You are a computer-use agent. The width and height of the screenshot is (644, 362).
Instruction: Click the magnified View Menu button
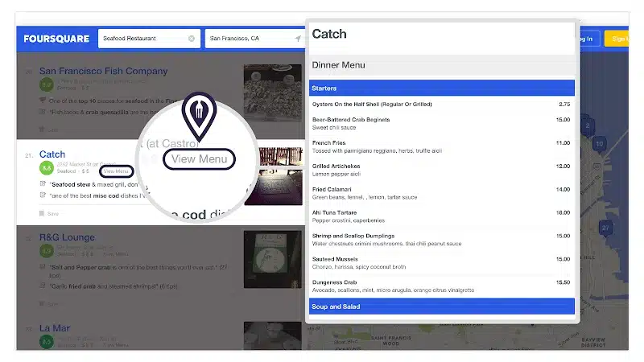(200, 159)
